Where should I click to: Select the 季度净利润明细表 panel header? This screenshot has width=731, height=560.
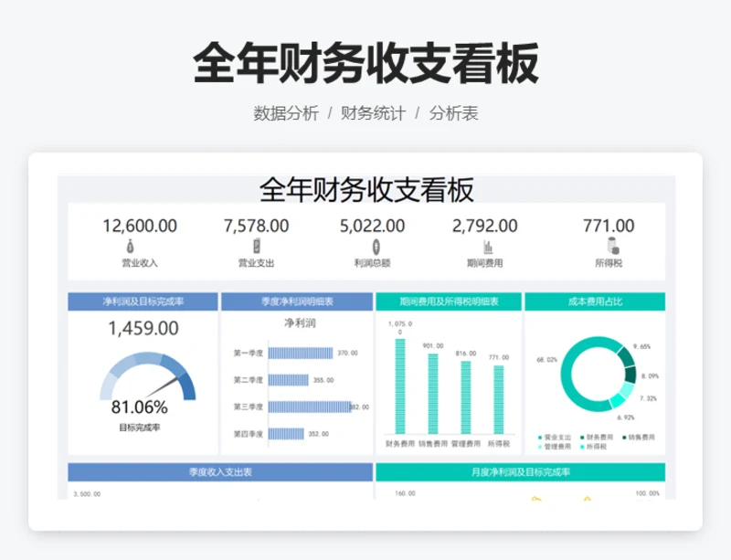click(297, 301)
